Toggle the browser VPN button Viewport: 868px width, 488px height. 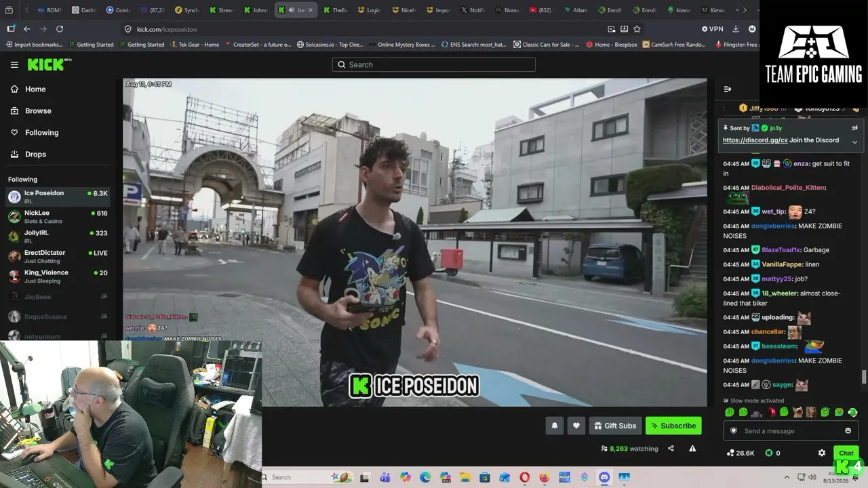click(712, 29)
